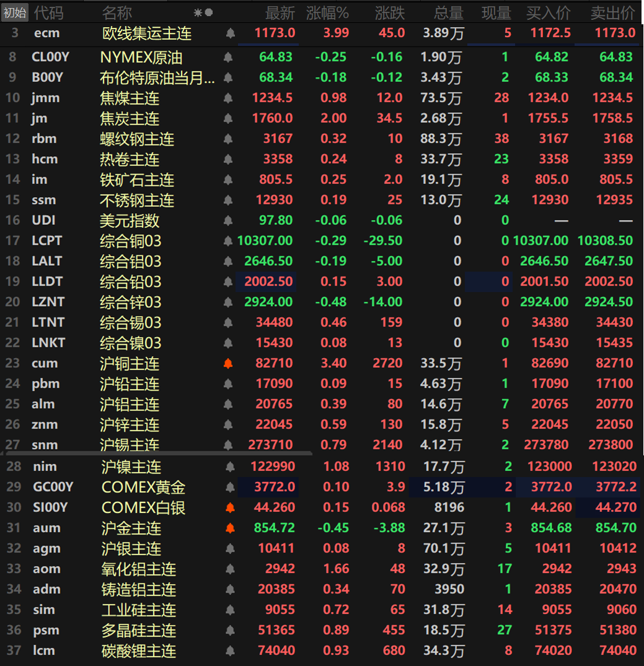Click the bell icon on COMEX黄金 row

tap(231, 488)
